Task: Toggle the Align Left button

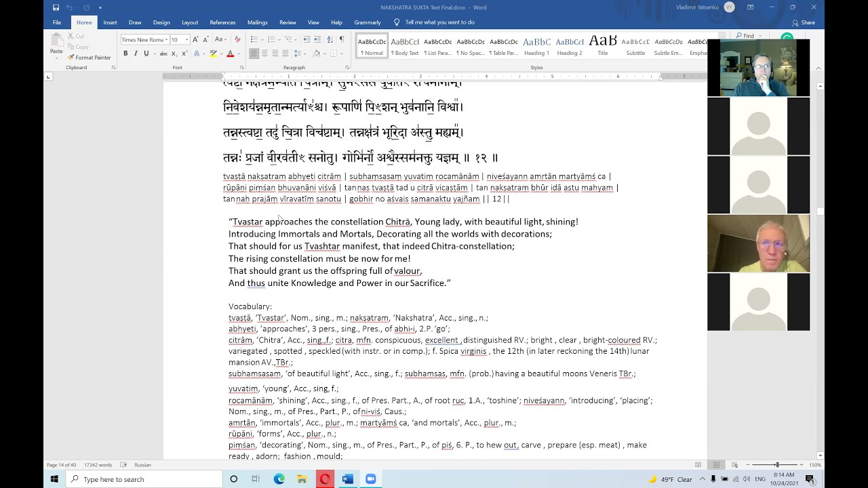Action: pos(254,54)
